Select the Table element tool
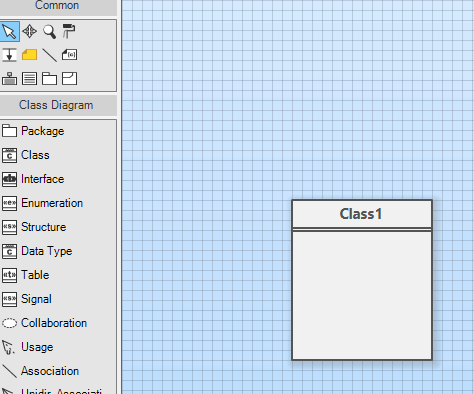 pos(58,275)
